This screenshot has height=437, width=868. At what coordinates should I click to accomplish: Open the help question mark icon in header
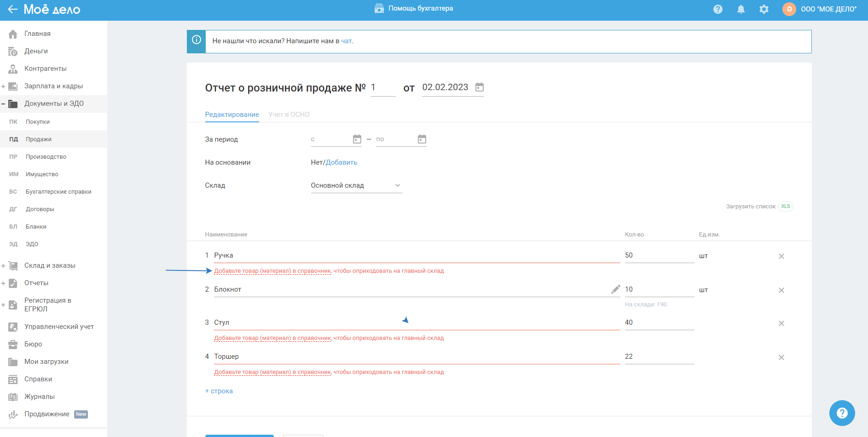718,9
